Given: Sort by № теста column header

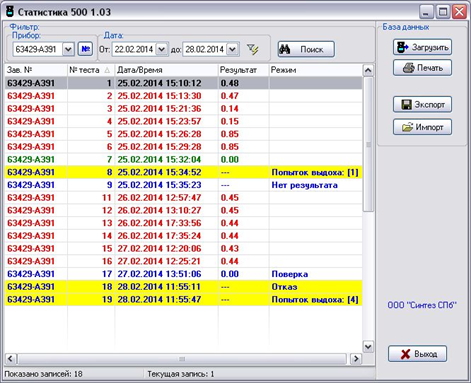Looking at the screenshot, I should click(91, 70).
